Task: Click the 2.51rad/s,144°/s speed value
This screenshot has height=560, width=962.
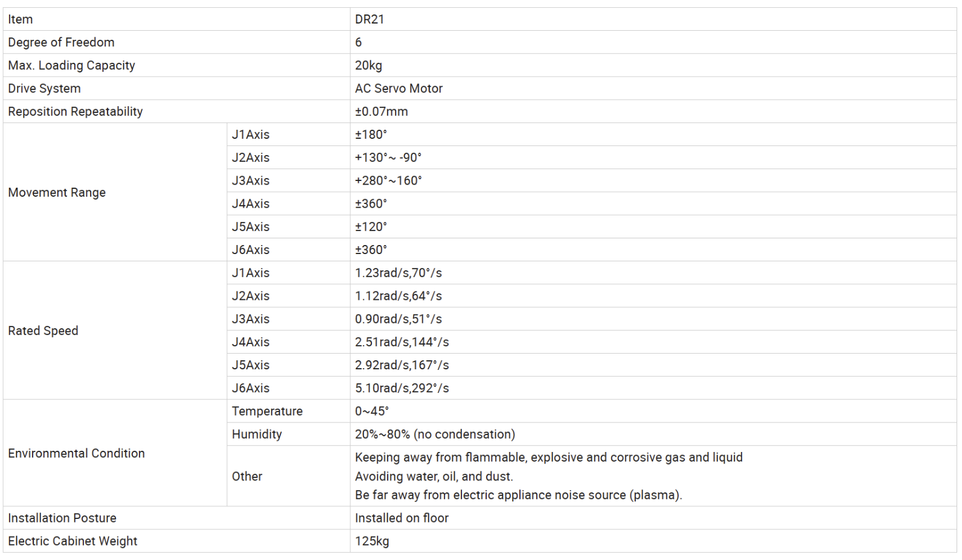Action: coord(402,342)
